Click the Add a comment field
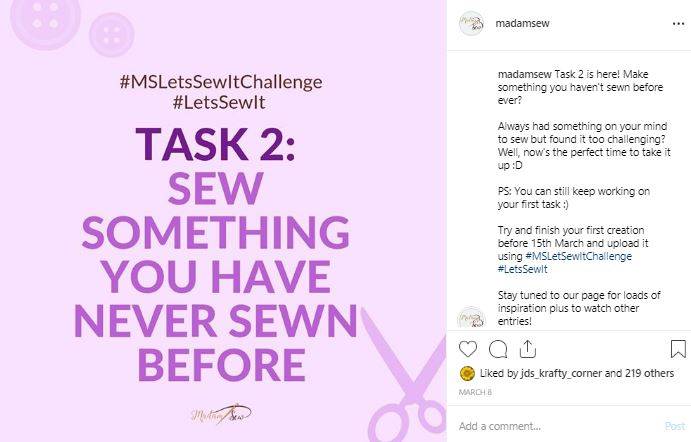The height and width of the screenshot is (442, 691). click(560, 426)
